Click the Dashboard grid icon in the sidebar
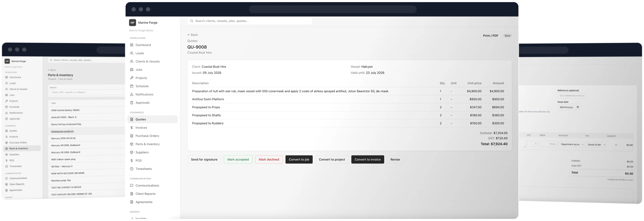Viewport: 644px width, 221px height. pos(132,45)
